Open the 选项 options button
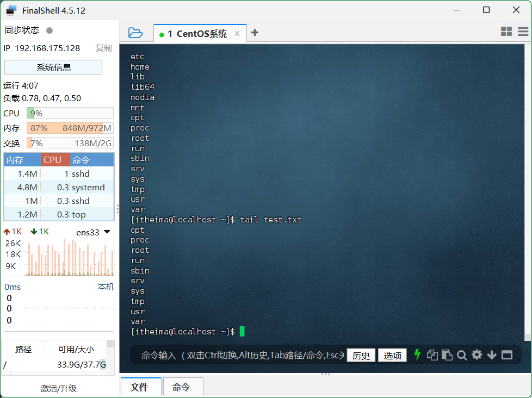Screen dimensions: 532x398 (393, 355)
